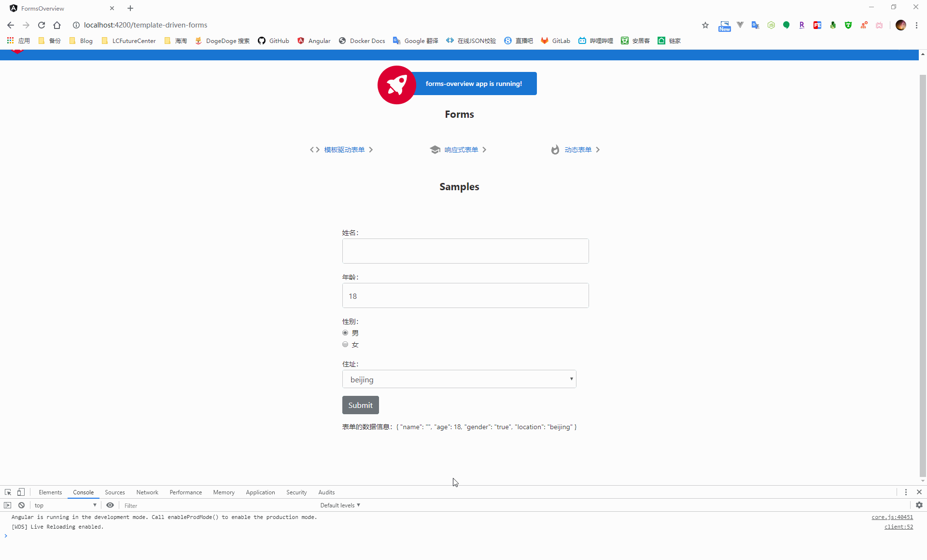927x560 pixels.
Task: Click the browser reload icon
Action: tap(42, 25)
